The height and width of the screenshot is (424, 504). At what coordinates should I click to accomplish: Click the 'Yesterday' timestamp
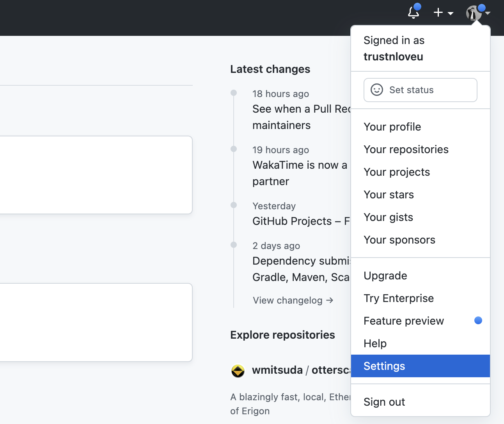pos(274,206)
